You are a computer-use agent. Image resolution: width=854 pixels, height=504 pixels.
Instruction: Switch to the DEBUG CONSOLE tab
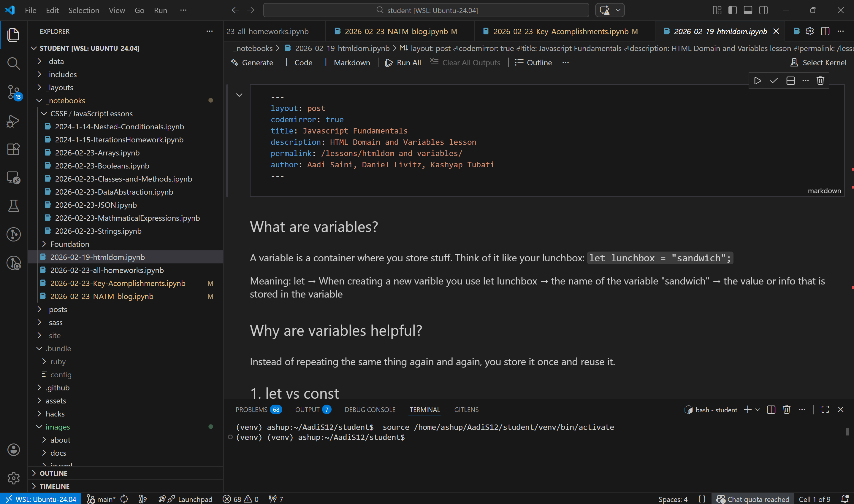coord(370,410)
